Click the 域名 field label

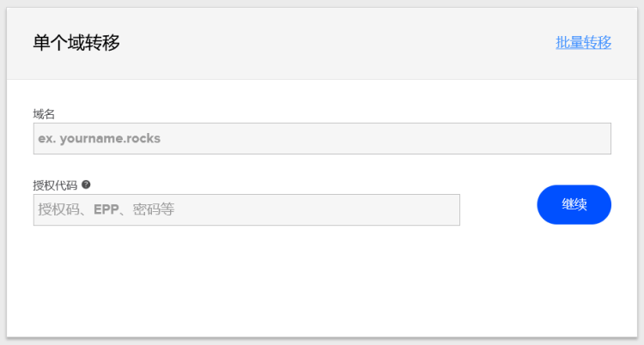[x=44, y=114]
